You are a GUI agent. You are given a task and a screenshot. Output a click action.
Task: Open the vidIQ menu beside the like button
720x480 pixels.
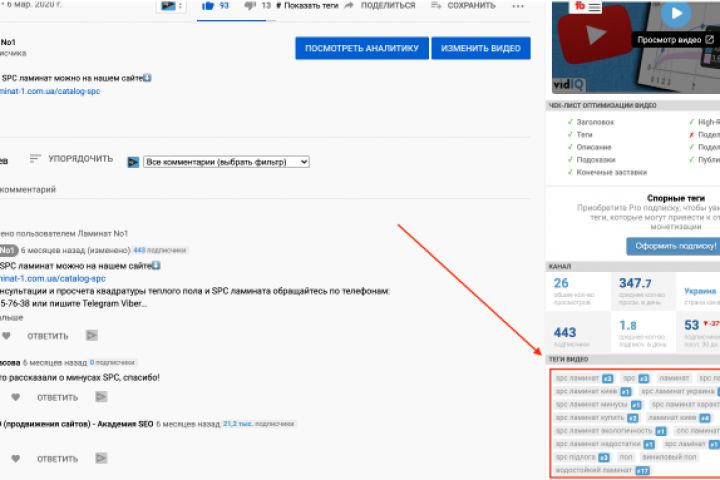click(x=171, y=6)
